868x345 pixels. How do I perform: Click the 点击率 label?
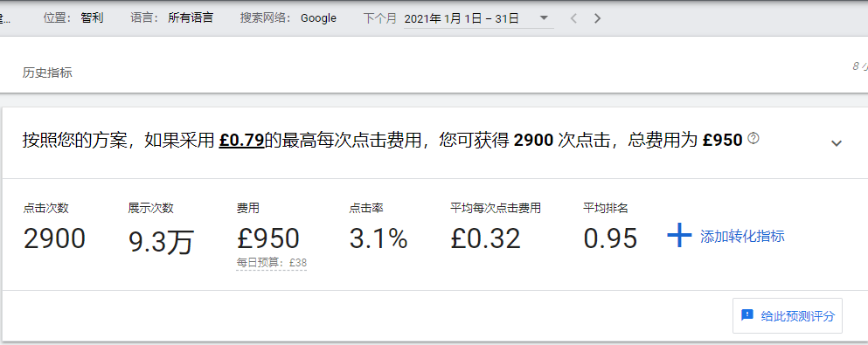pyautogui.click(x=366, y=209)
